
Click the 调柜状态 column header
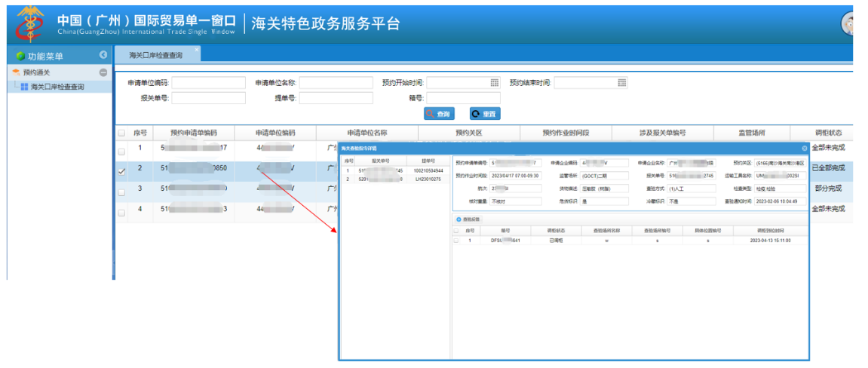828,133
